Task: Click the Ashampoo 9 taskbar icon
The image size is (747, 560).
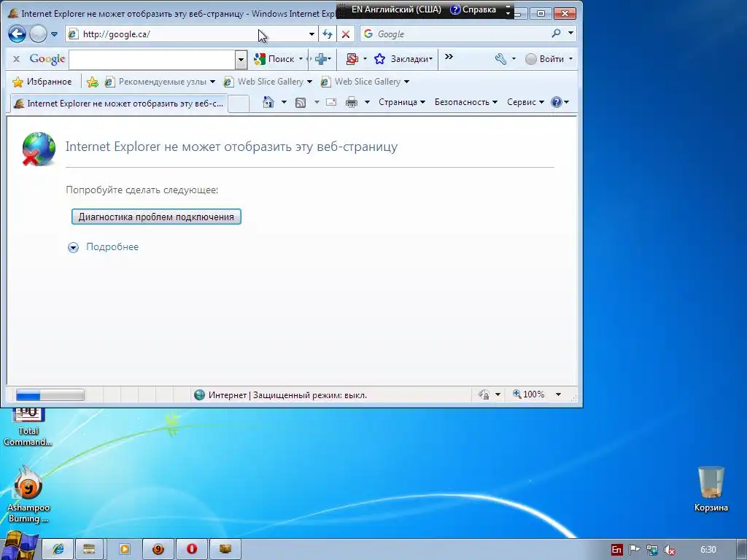Action: click(158, 549)
